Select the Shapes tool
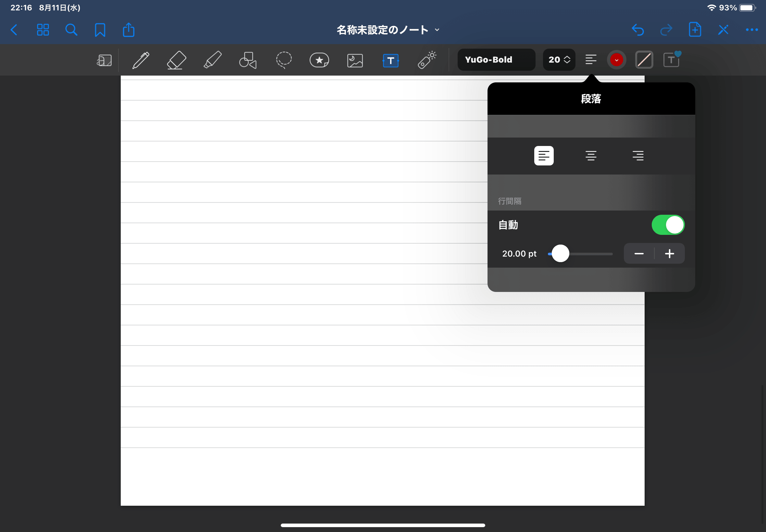The width and height of the screenshot is (766, 532). coord(248,60)
